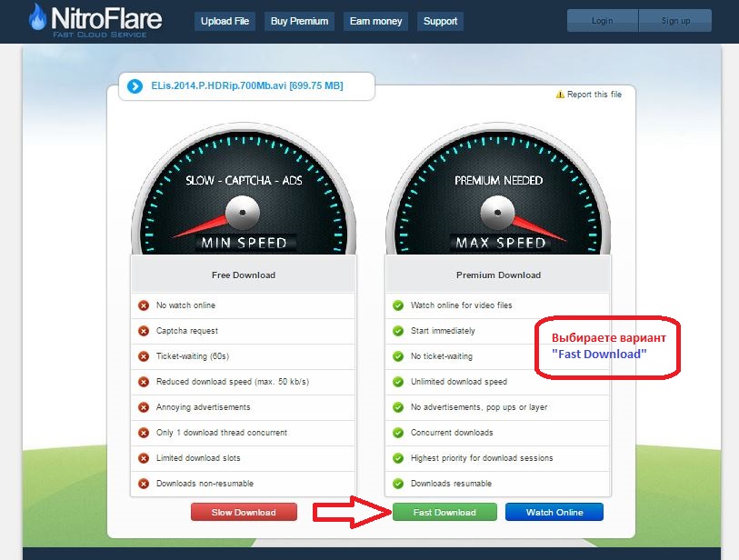Click the red X icon beside Limited download slots
This screenshot has height=560, width=739.
(x=144, y=458)
